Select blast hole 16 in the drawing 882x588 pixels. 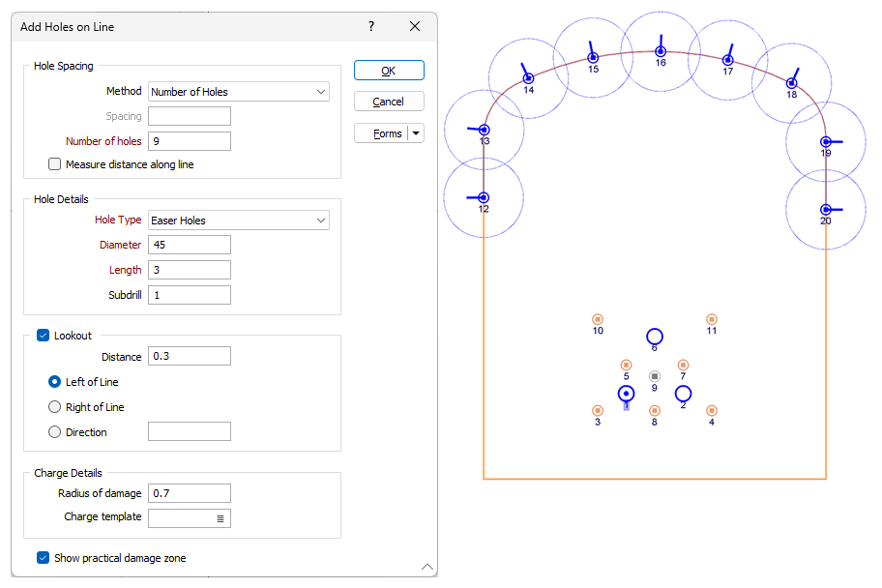tap(661, 52)
